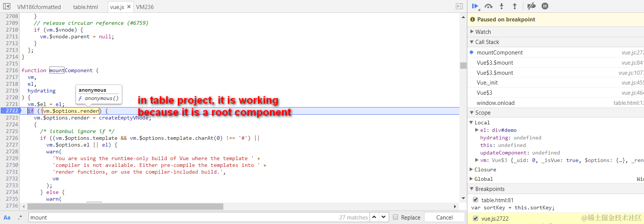Viewport: 644px width, 224px height.
Task: Select mountComponent call stack frame
Action: pos(556,53)
